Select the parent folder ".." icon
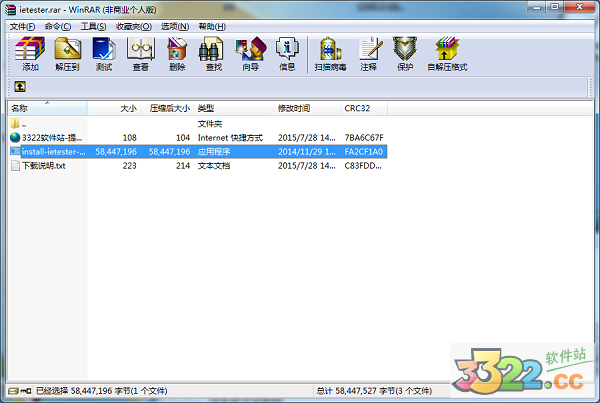This screenshot has height=403, width=600. pyautogui.click(x=15, y=123)
